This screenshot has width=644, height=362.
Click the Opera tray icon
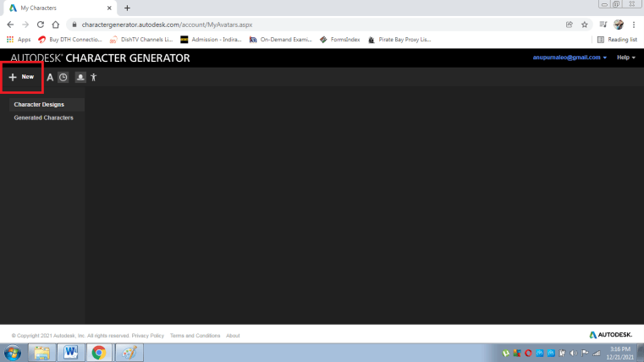[528, 353]
